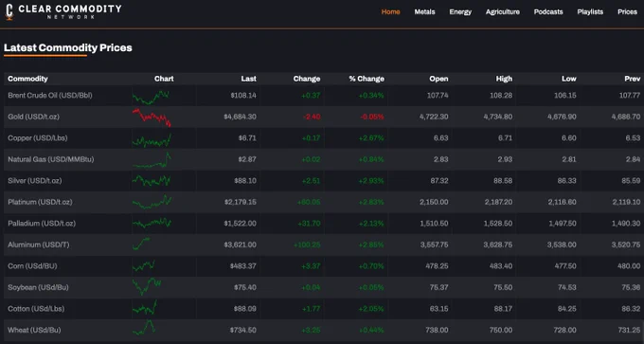Select the Cotton (USd/Lbs) commodity name

pos(36,309)
